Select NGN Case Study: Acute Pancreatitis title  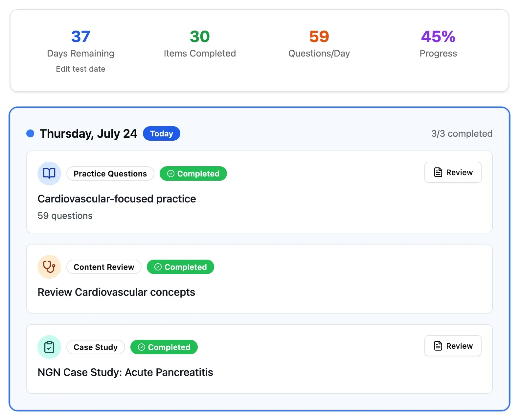[125, 372]
